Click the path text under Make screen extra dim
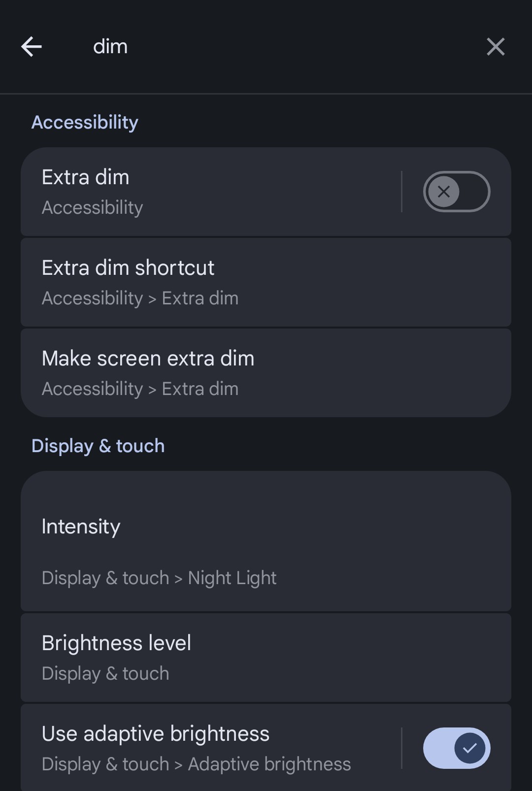This screenshot has height=791, width=532. (x=140, y=389)
